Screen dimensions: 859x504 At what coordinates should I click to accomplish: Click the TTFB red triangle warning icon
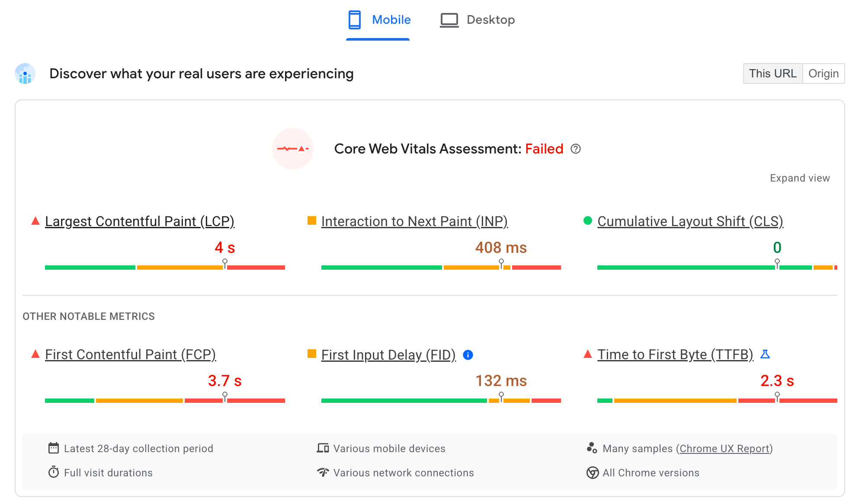587,354
